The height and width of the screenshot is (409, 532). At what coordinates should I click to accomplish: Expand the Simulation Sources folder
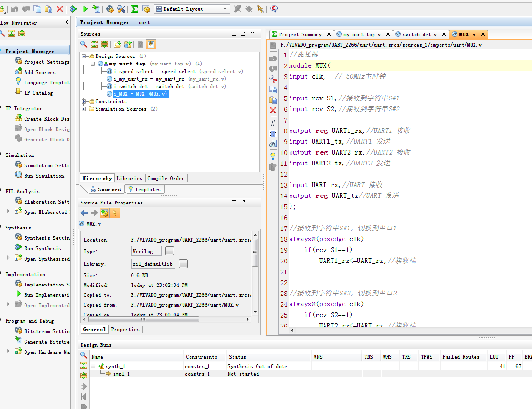(x=84, y=109)
